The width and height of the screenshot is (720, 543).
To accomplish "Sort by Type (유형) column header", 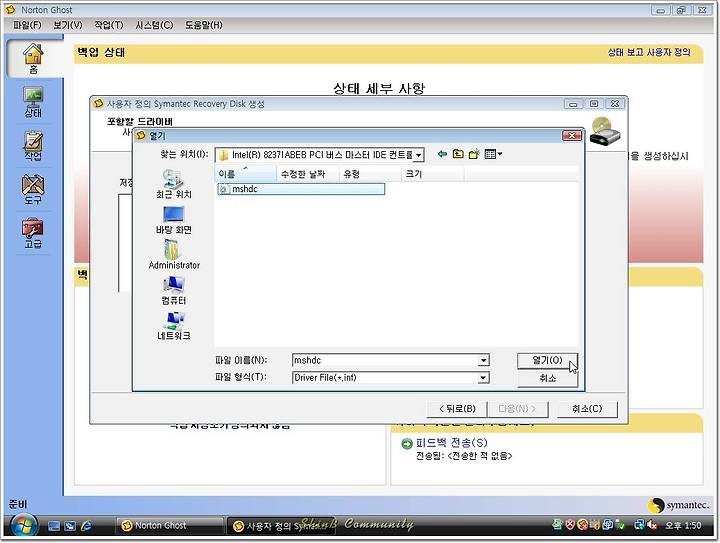I will pyautogui.click(x=370, y=174).
